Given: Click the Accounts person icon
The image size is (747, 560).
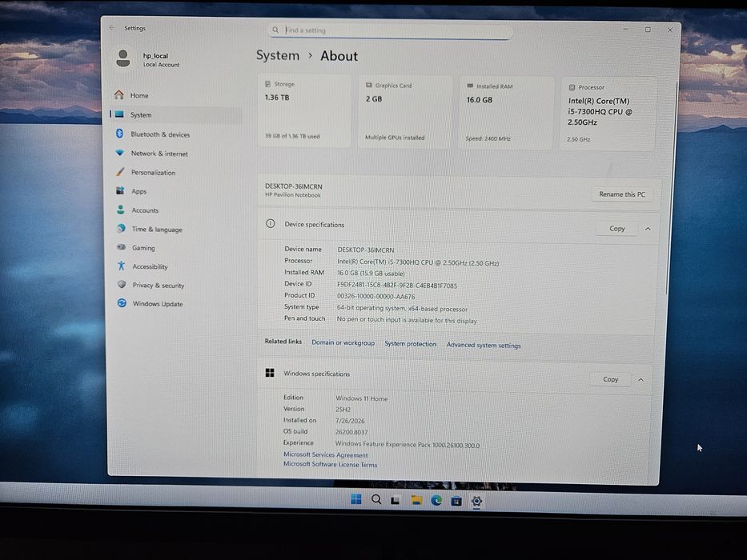Looking at the screenshot, I should (121, 210).
